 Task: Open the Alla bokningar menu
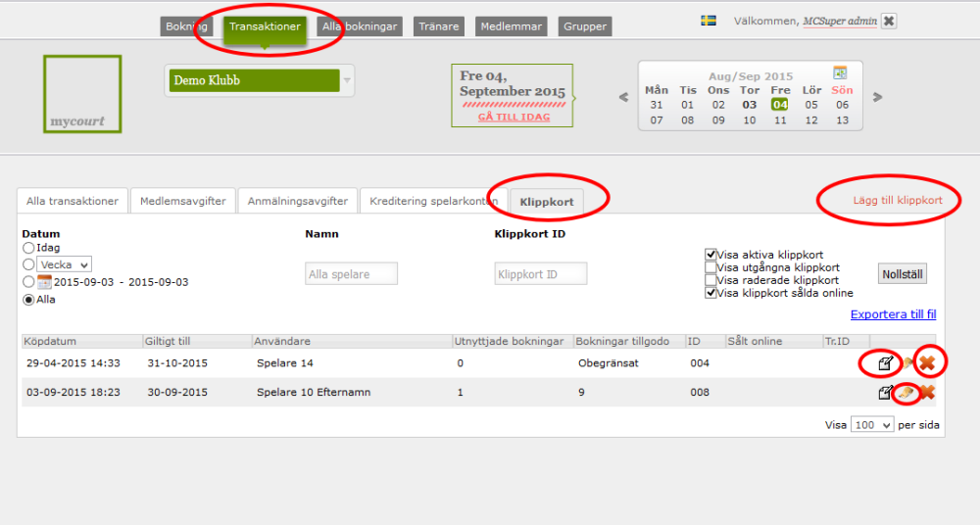pyautogui.click(x=360, y=26)
